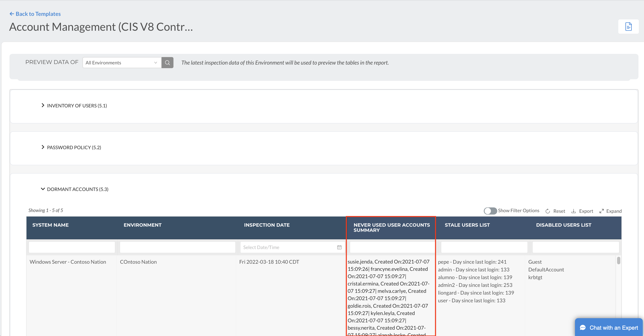Click the calendar icon in date filter
Image resolution: width=644 pixels, height=336 pixels.
tap(339, 247)
